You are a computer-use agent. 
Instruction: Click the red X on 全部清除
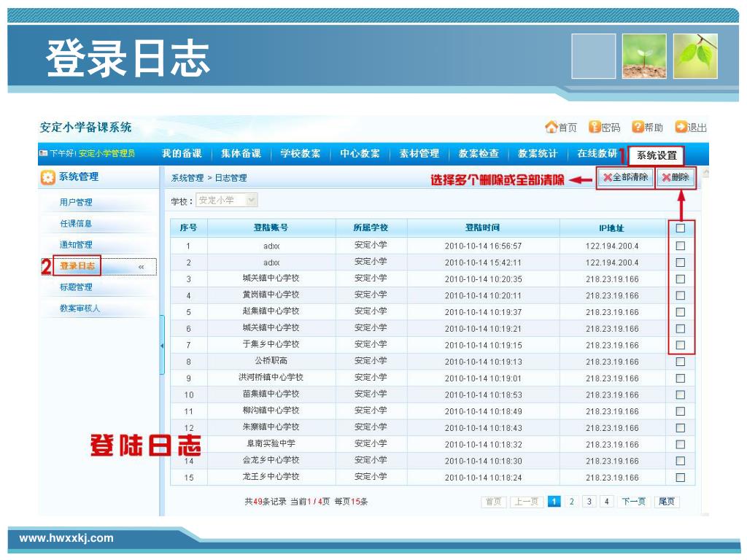607,178
